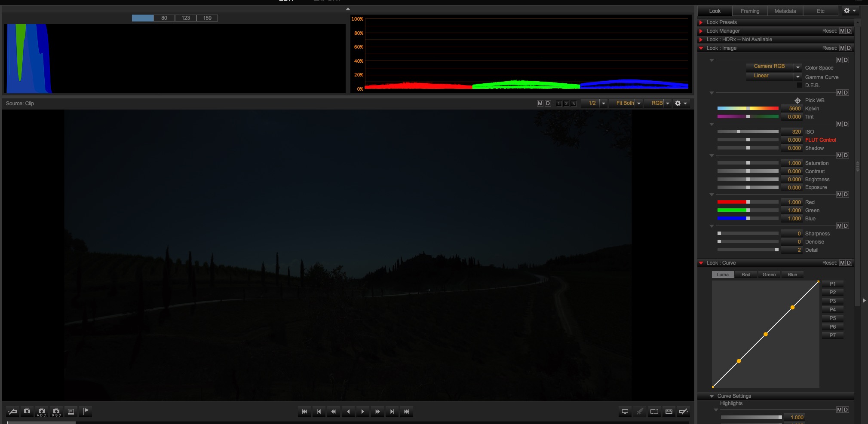
Task: Click the Pick WB crosshair icon
Action: (x=797, y=101)
